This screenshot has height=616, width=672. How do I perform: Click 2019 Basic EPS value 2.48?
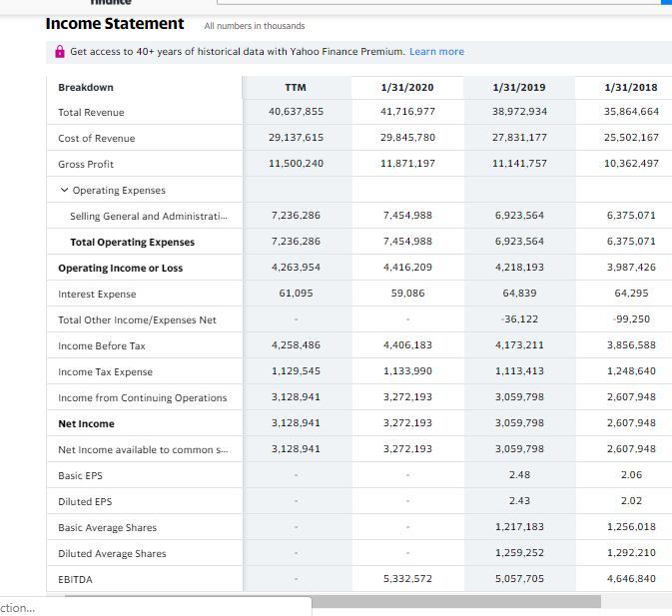click(519, 474)
